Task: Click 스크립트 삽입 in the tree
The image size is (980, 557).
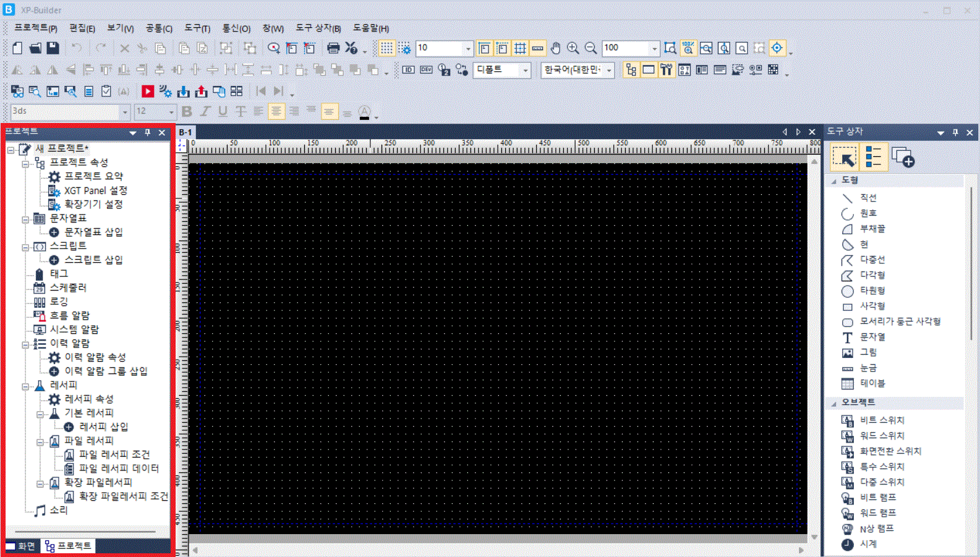Action: (x=94, y=260)
